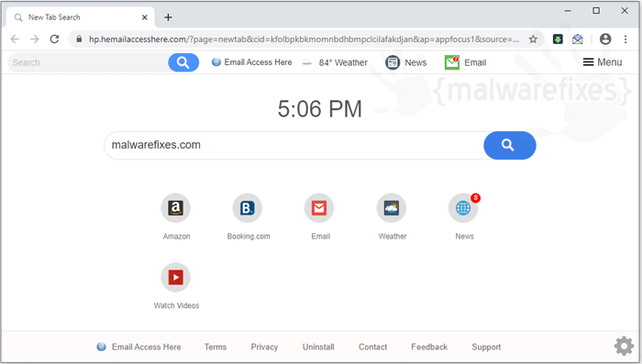Click the address bar URL

click(x=304, y=39)
